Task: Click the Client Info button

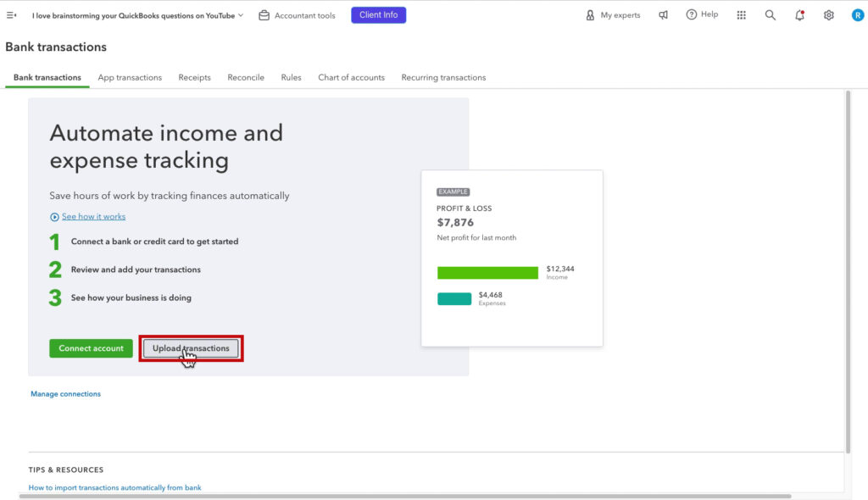Action: click(x=378, y=14)
